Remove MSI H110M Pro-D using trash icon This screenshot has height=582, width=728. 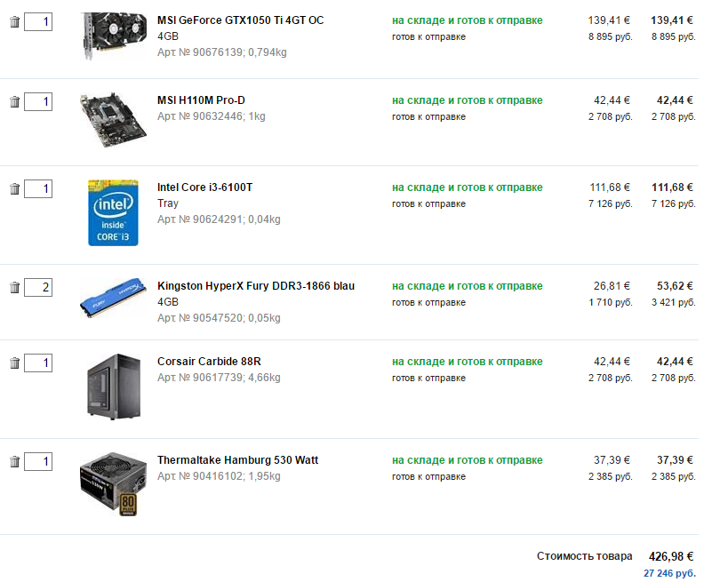click(15, 101)
